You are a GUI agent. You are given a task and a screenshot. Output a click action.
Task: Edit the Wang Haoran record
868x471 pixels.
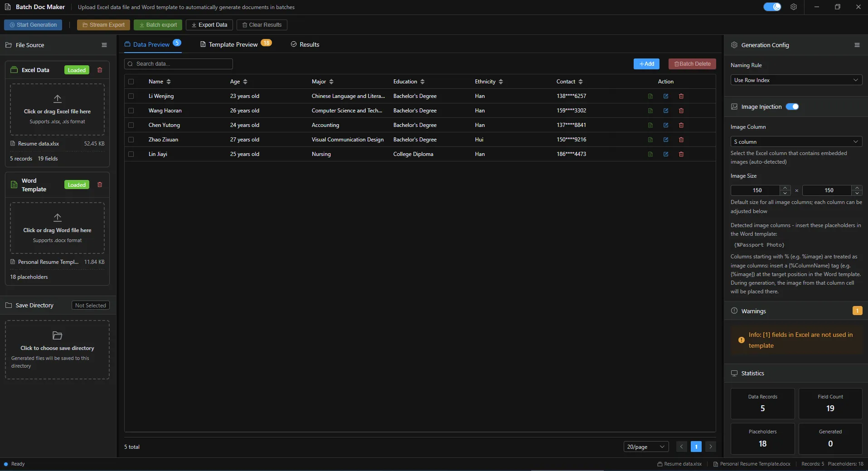(x=666, y=111)
